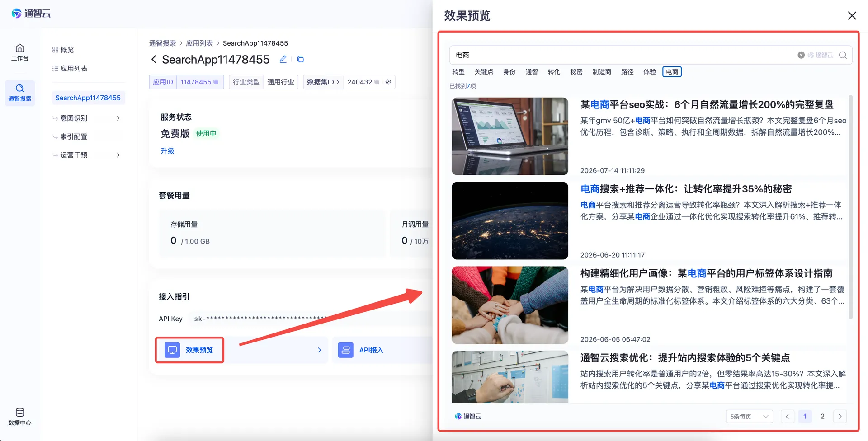Expand the 效果预览 card arrow
The width and height of the screenshot is (868, 441).
tap(319, 350)
